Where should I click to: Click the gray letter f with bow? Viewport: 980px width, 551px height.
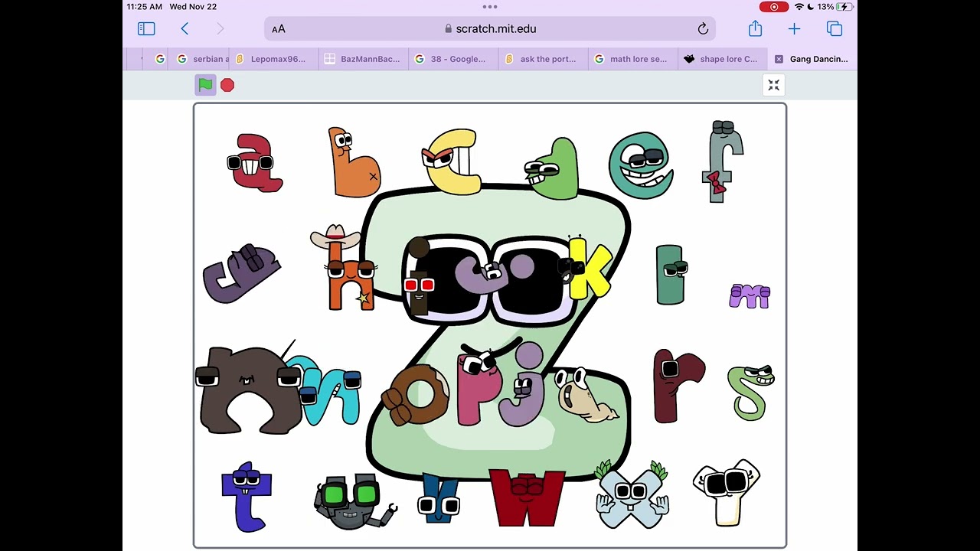click(721, 161)
